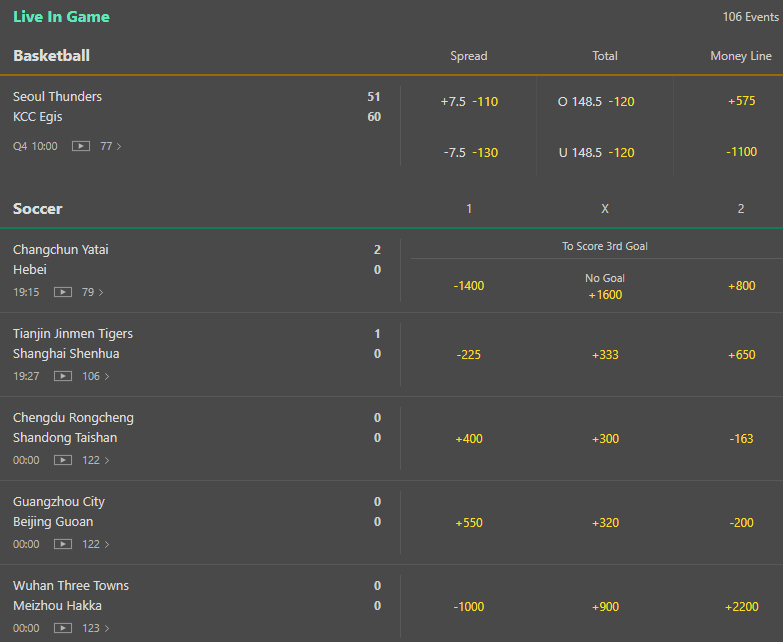Click the 19:15 match clock
783x642 pixels.
tap(26, 292)
